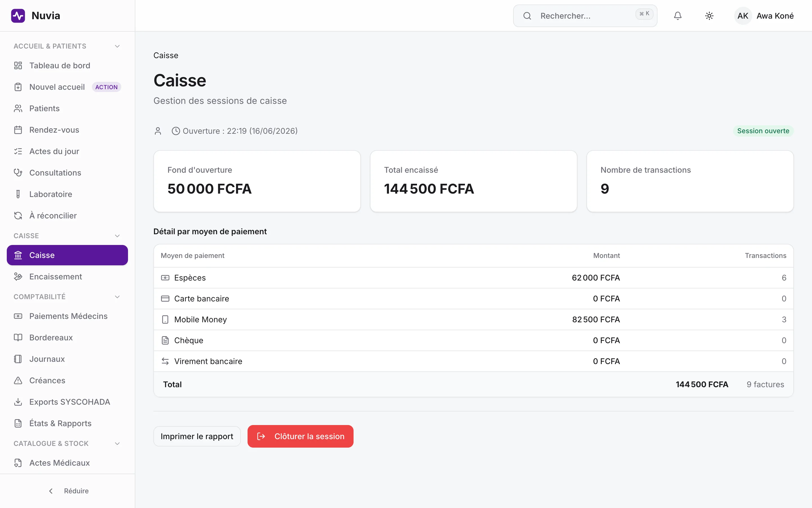Viewport: 812px width, 508px height.
Task: Click the Mobile Money phone icon
Action: click(x=165, y=319)
